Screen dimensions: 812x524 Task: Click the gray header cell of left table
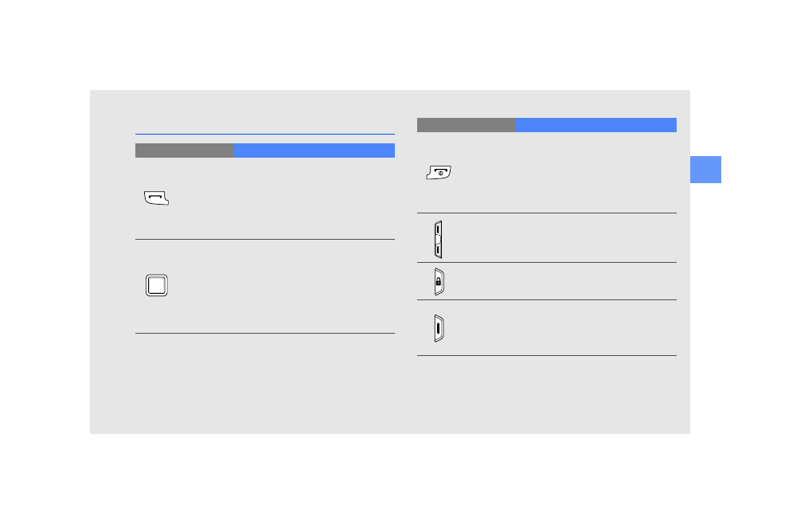[184, 151]
